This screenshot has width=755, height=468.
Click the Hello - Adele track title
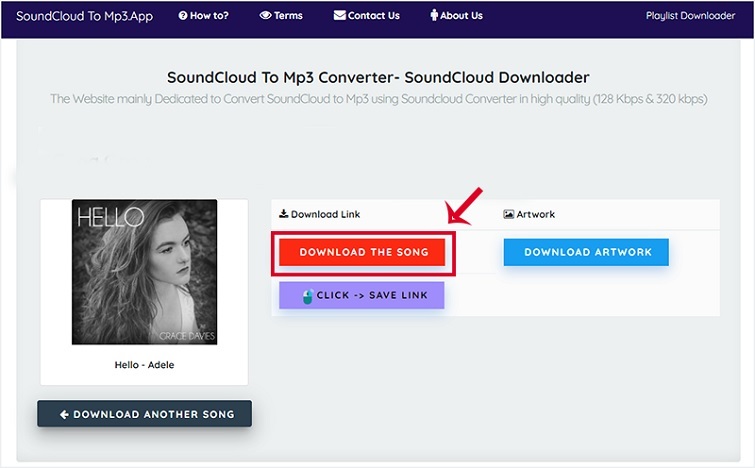pos(144,365)
